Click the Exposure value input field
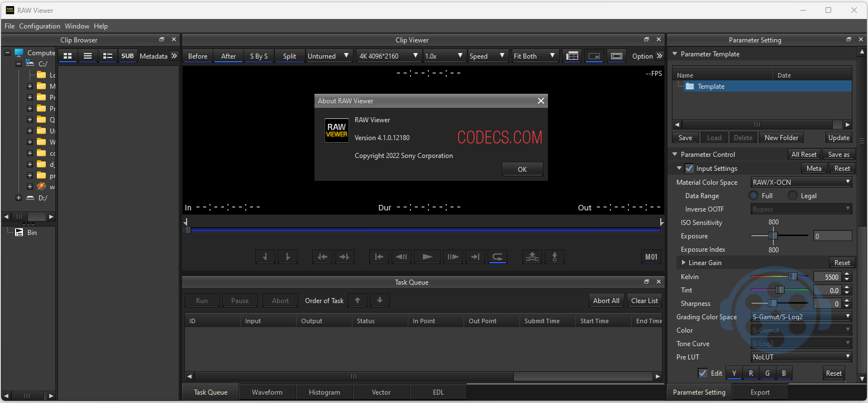This screenshot has width=868, height=403. [833, 236]
